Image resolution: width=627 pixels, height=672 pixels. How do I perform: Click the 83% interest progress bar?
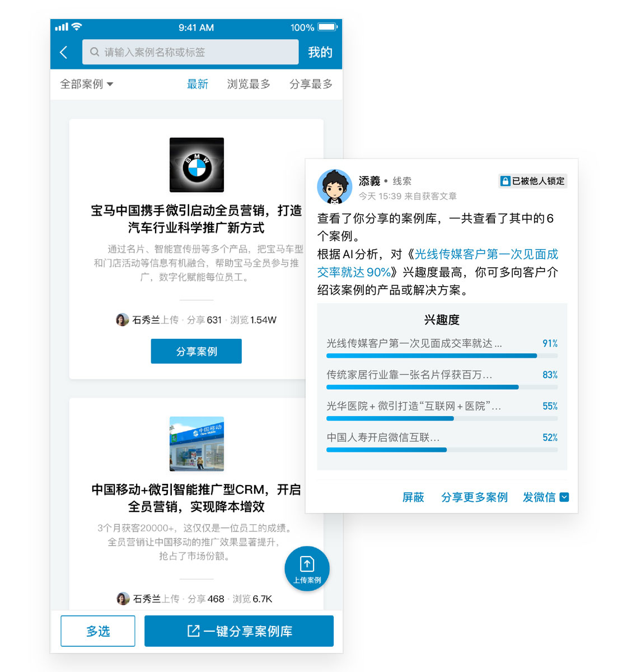click(442, 387)
